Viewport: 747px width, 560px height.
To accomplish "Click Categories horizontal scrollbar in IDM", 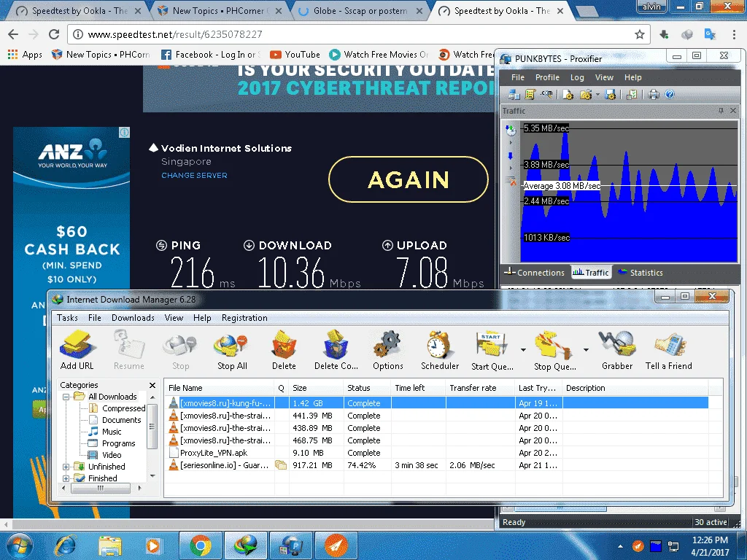I will coord(100,488).
